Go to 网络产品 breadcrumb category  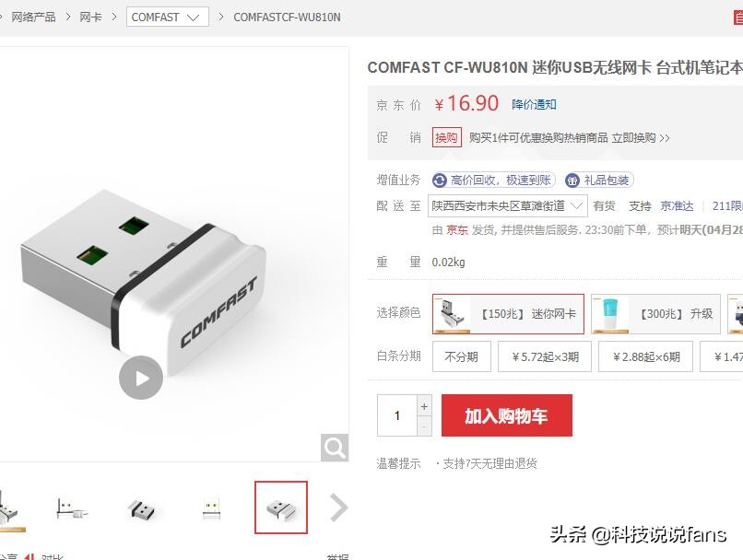tap(33, 17)
